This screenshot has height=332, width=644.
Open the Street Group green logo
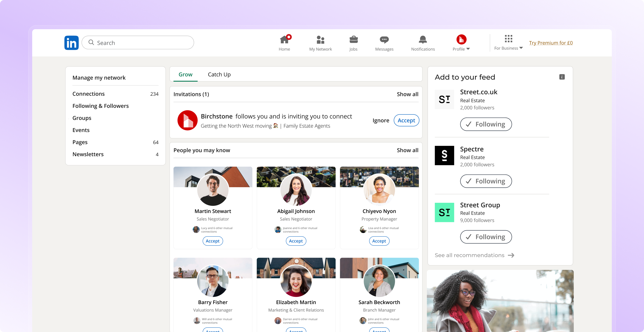(x=444, y=212)
